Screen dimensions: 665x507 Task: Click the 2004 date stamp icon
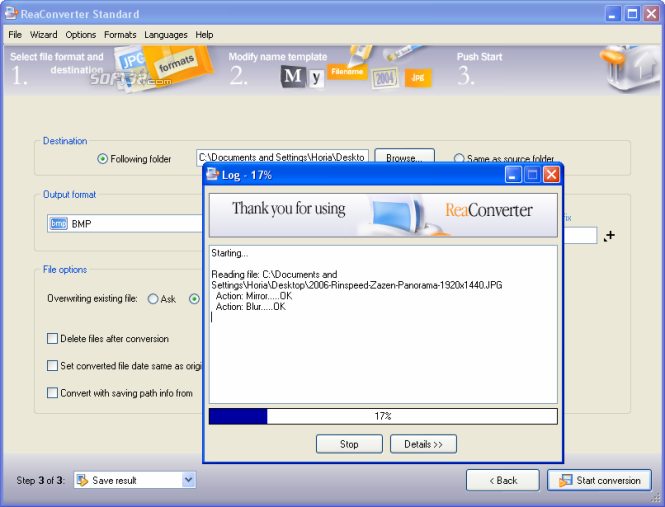(385, 78)
